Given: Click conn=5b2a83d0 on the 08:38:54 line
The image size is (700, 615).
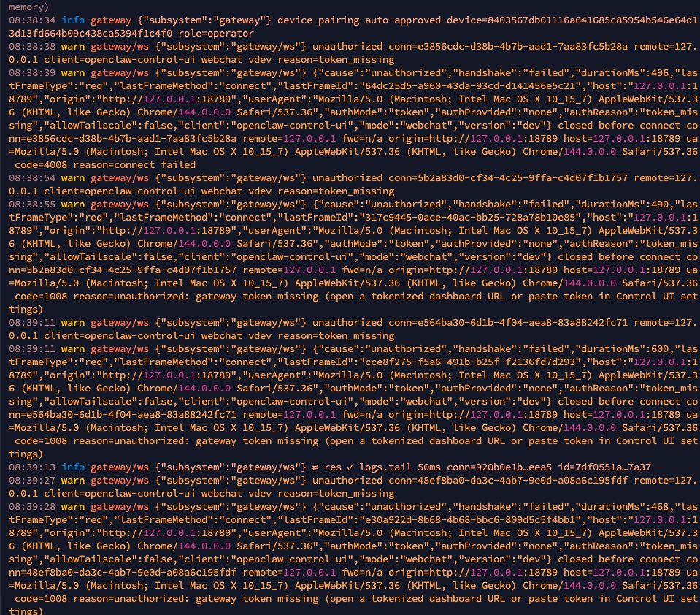Looking at the screenshot, I should pos(508,177).
